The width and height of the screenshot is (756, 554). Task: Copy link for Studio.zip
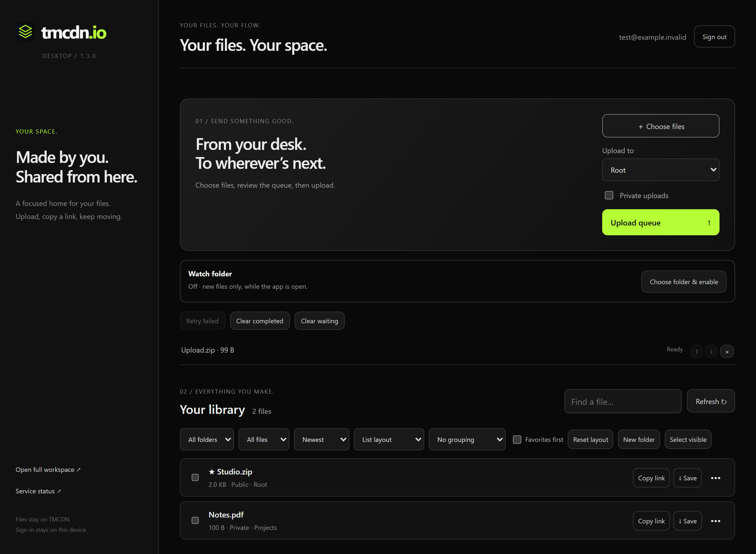tap(651, 478)
